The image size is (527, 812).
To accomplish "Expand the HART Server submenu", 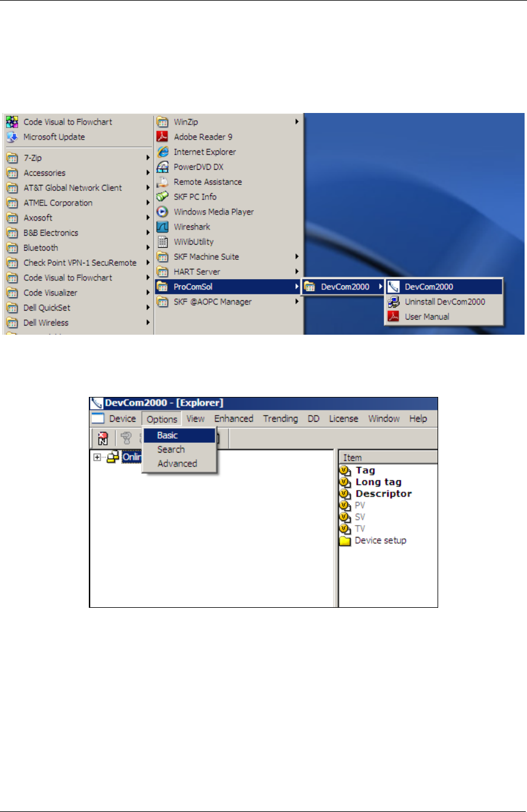I will [228, 272].
